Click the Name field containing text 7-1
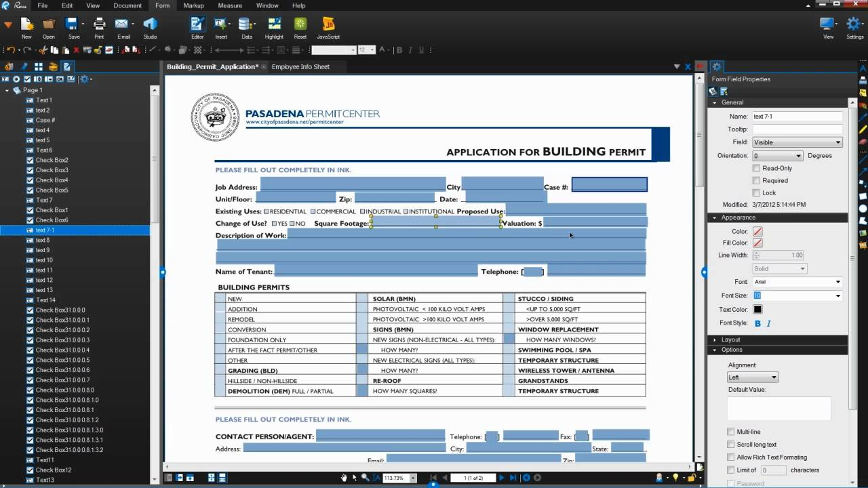This screenshot has height=488, width=868. point(797,117)
